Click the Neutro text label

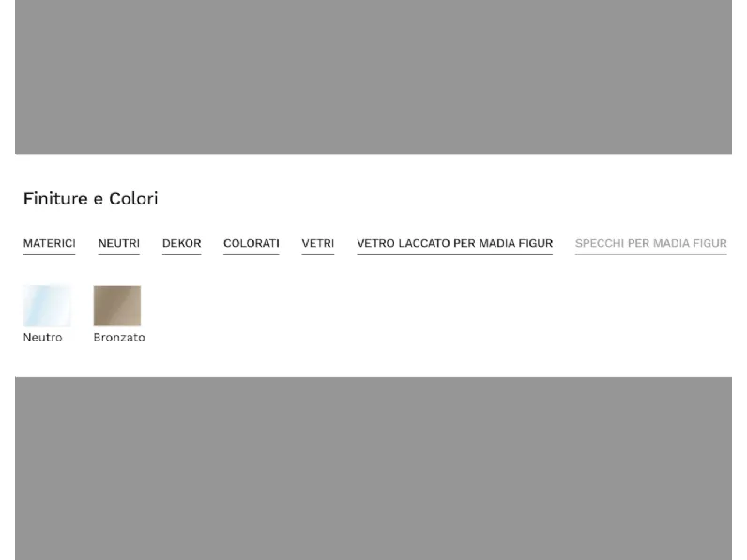(42, 337)
